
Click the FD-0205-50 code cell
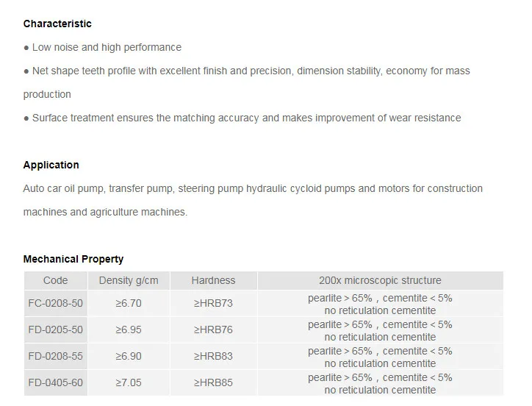[55, 330]
